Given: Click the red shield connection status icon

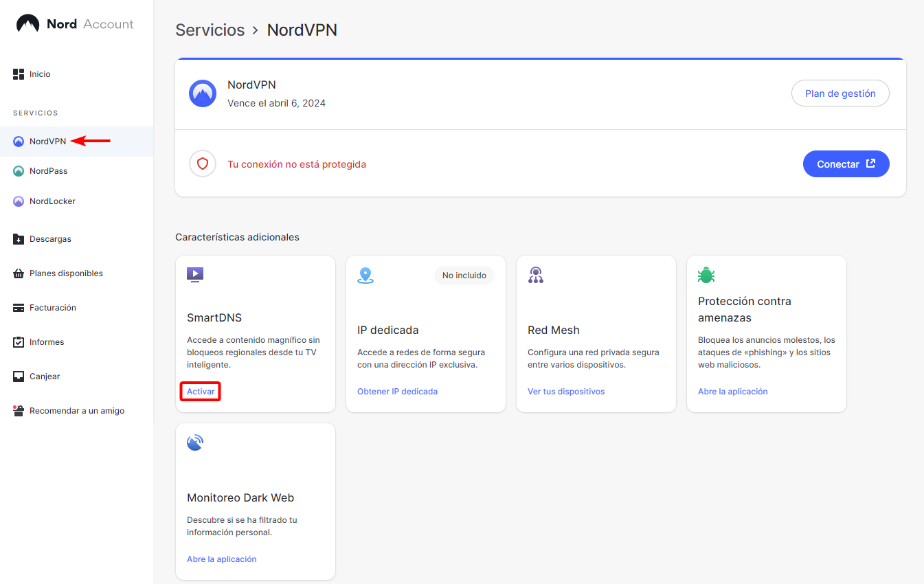Looking at the screenshot, I should pos(203,164).
